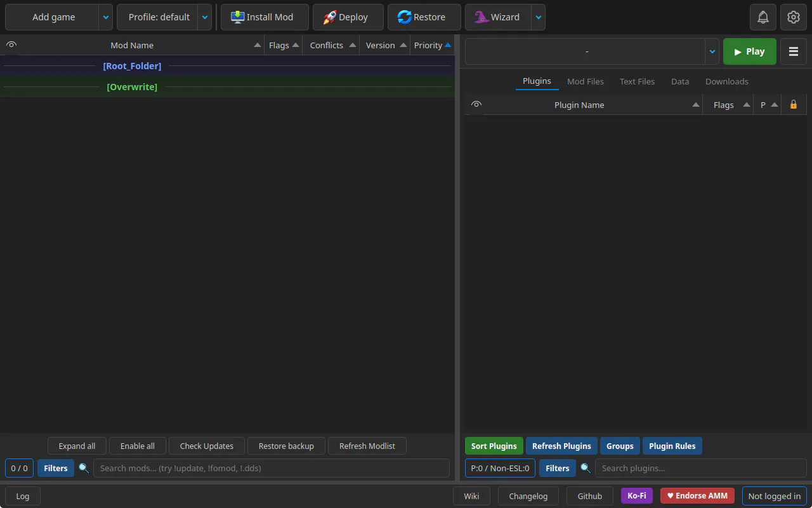
Task: Switch to the Mod Files tab
Action: [586, 81]
